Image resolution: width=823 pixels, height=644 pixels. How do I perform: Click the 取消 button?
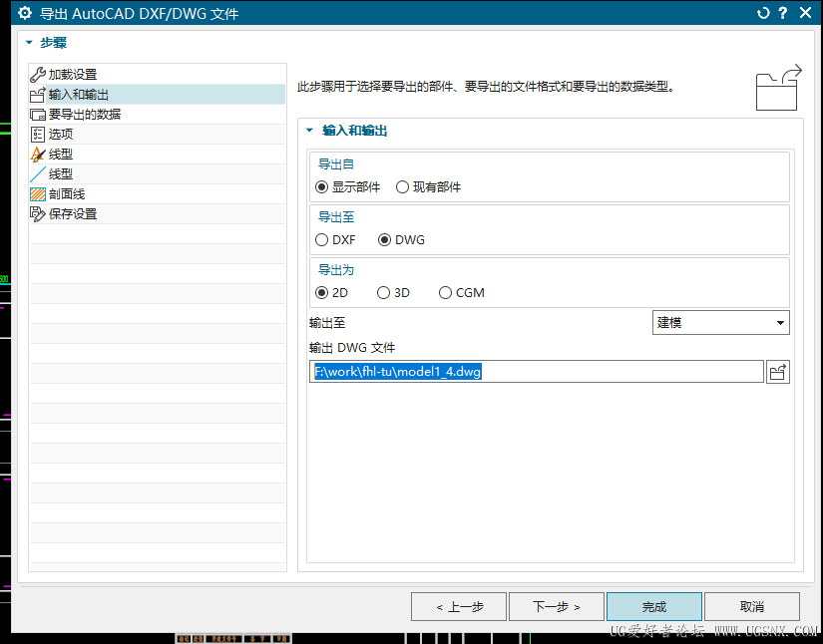click(x=751, y=607)
